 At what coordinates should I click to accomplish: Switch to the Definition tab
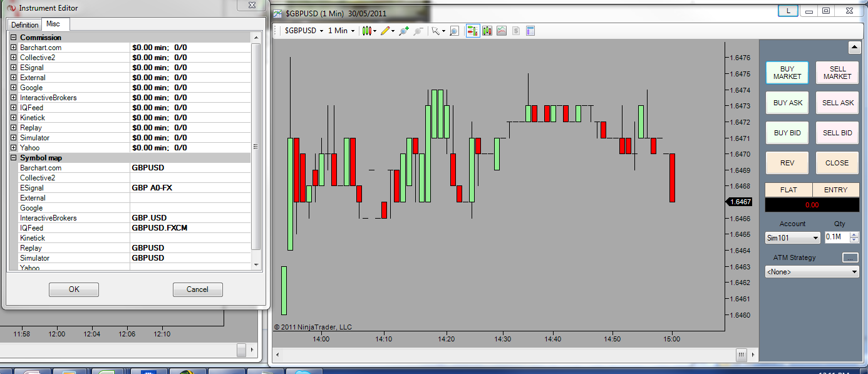pos(25,25)
